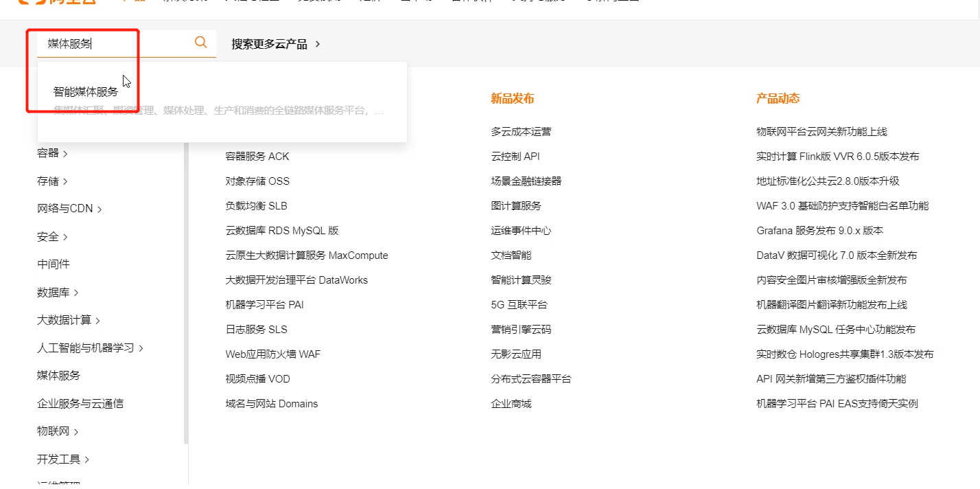Click the 新品发布 heading
Viewport: 980px width, 489px height.
click(x=513, y=99)
